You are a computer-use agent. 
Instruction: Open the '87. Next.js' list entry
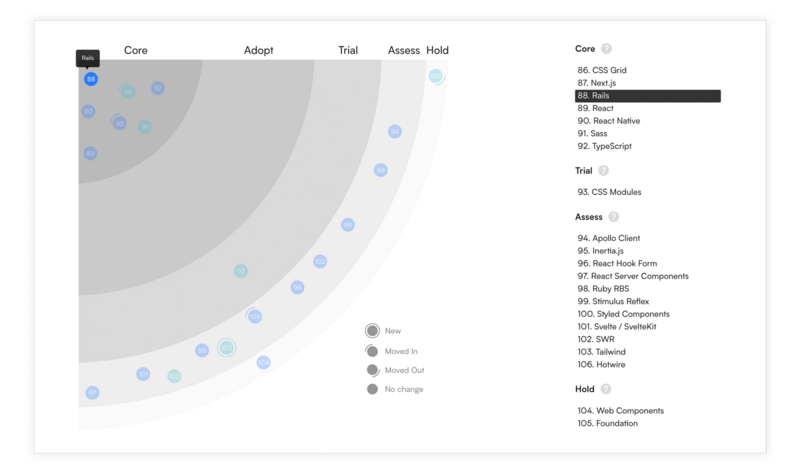(597, 83)
